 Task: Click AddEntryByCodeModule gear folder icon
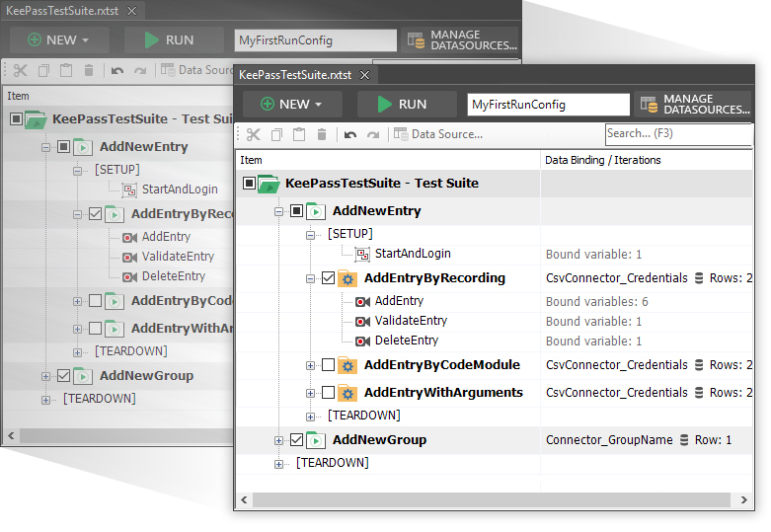(x=347, y=365)
